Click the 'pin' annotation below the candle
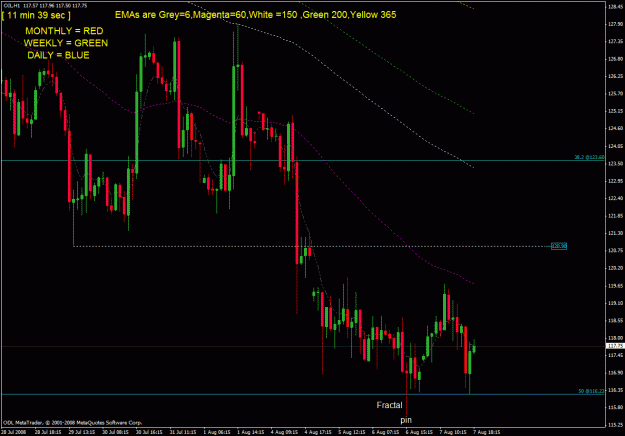625x436 pixels. 406,420
